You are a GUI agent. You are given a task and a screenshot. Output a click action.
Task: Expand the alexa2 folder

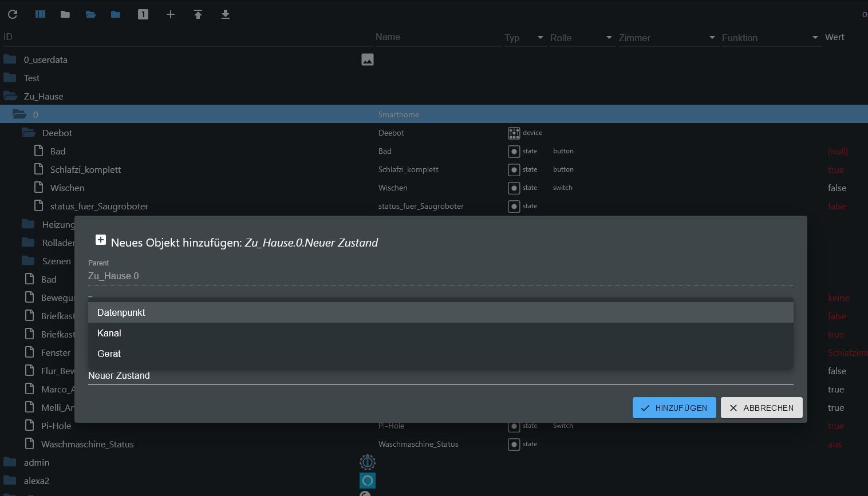pyautogui.click(x=10, y=481)
